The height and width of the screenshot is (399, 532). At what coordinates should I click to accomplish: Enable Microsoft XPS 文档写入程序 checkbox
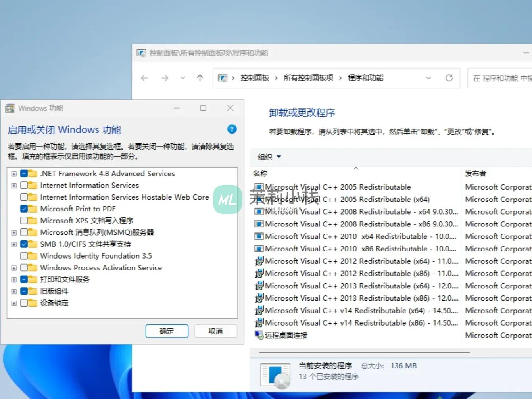24,221
